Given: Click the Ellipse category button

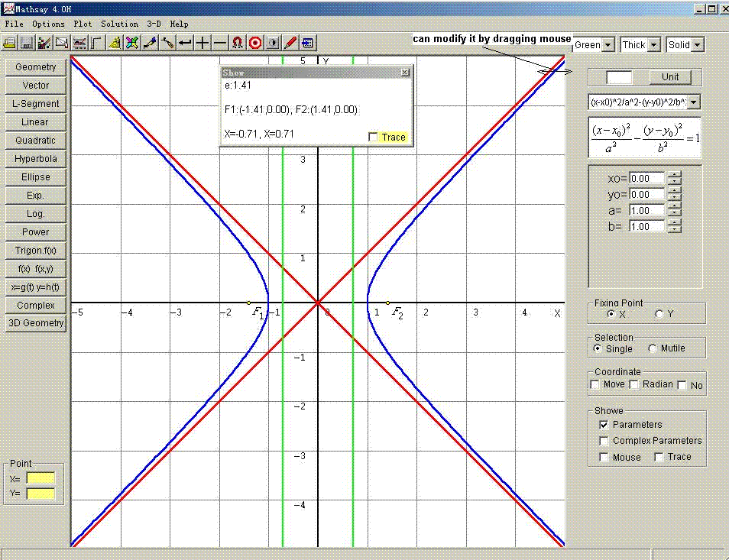Looking at the screenshot, I should [36, 177].
